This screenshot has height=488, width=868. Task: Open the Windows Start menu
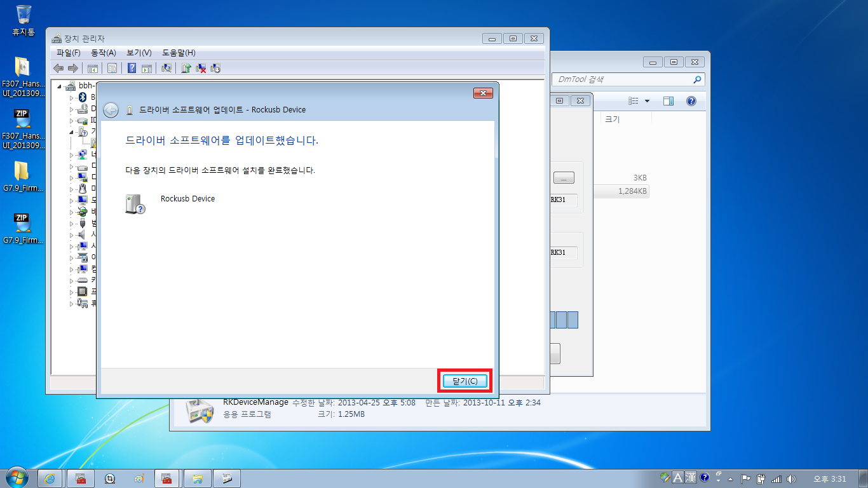[x=16, y=477]
